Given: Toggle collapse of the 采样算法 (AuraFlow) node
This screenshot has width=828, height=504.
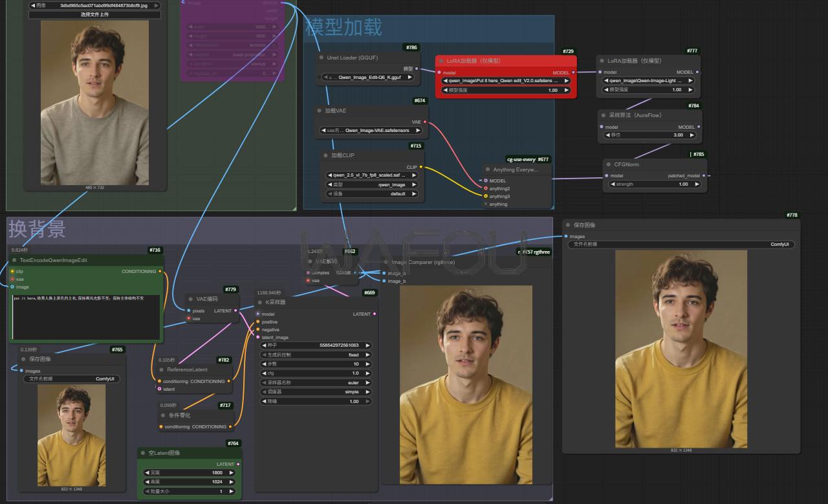Looking at the screenshot, I should point(605,115).
